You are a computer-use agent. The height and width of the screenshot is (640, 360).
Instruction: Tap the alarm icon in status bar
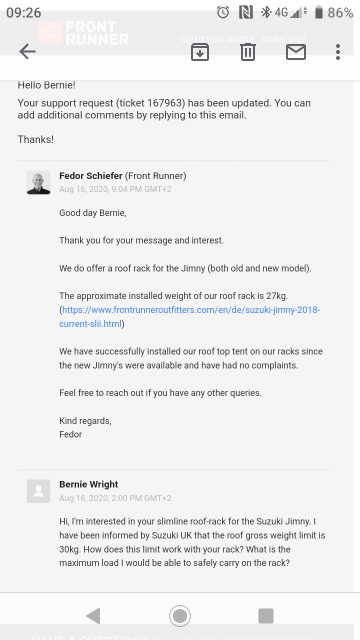pyautogui.click(x=223, y=12)
